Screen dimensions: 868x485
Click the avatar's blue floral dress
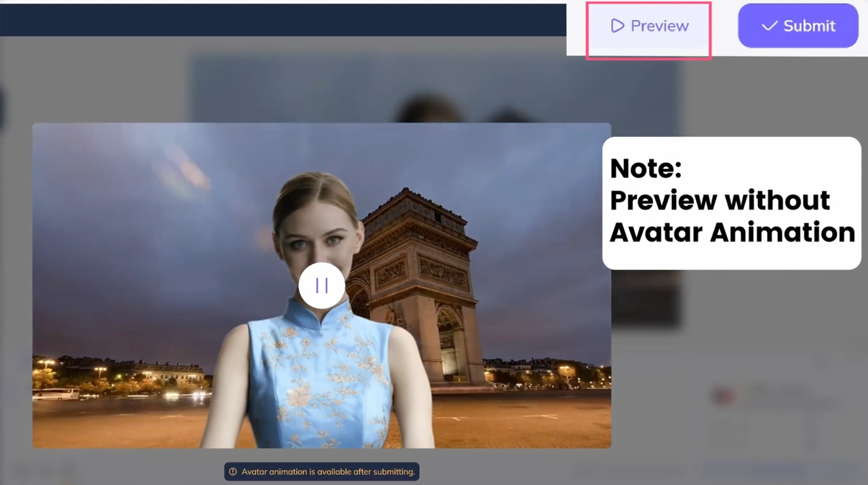click(x=319, y=380)
